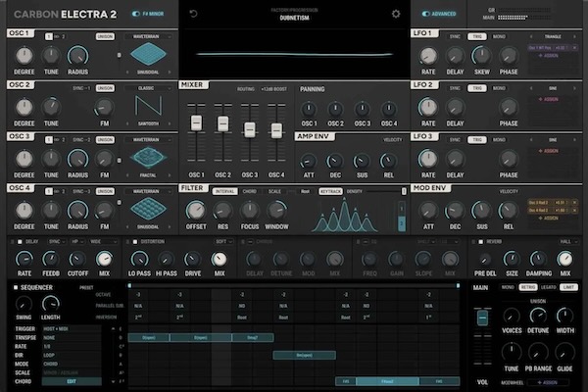Select Legato voice mode
Screen dimensions: 588x392
[x=548, y=287]
